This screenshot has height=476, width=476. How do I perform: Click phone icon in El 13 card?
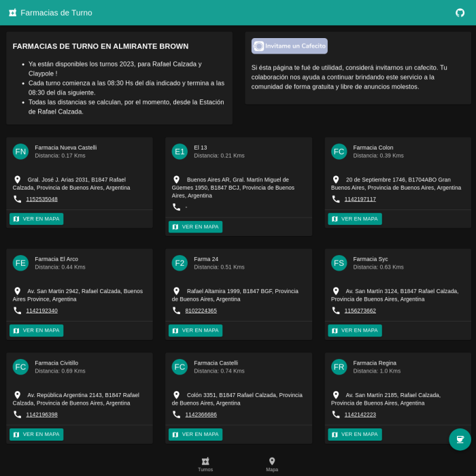coord(176,207)
